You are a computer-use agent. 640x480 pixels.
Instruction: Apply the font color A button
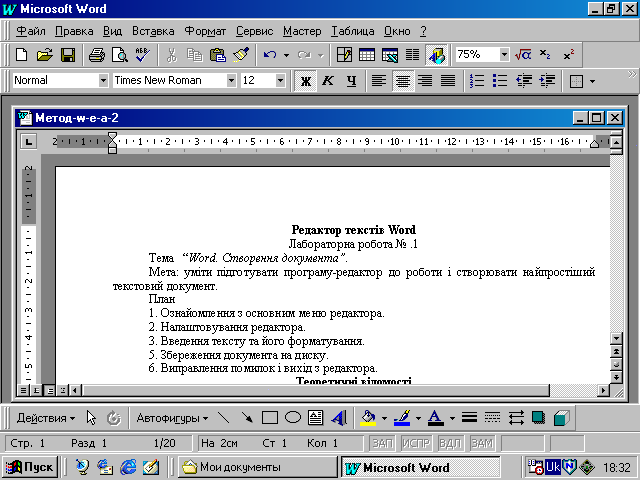coord(436,418)
